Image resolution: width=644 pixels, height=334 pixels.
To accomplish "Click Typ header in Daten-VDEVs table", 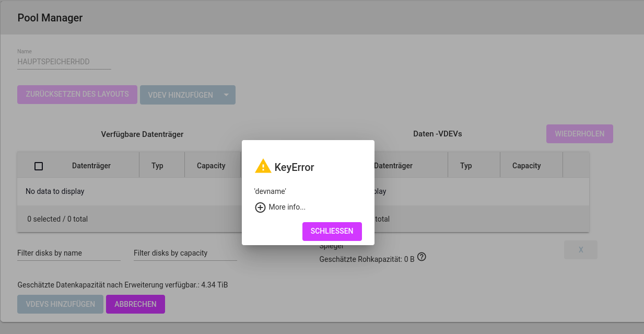I will tap(466, 166).
